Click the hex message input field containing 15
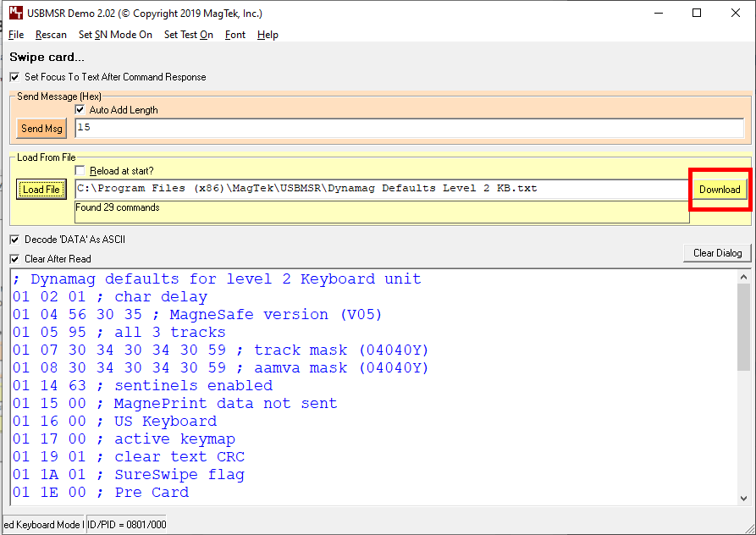The width and height of the screenshot is (756, 535). click(410, 128)
